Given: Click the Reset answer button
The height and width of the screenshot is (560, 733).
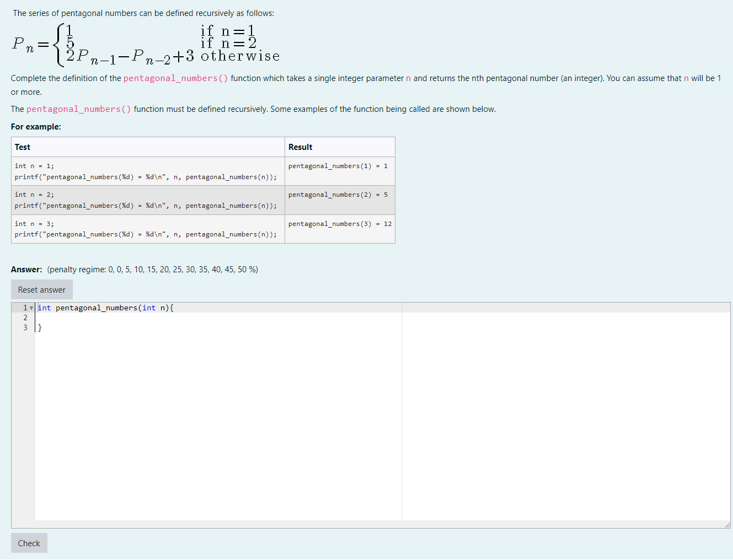Looking at the screenshot, I should pyautogui.click(x=41, y=289).
